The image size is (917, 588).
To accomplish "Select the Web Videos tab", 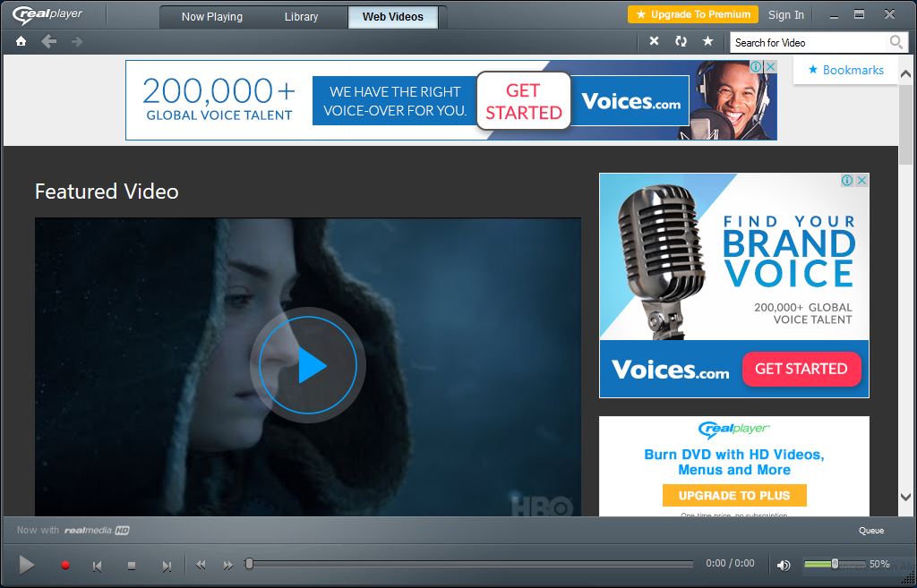I will click(392, 17).
